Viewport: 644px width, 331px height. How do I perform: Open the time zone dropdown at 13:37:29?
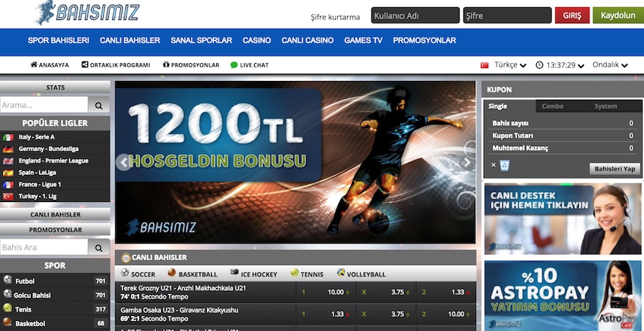pyautogui.click(x=566, y=65)
